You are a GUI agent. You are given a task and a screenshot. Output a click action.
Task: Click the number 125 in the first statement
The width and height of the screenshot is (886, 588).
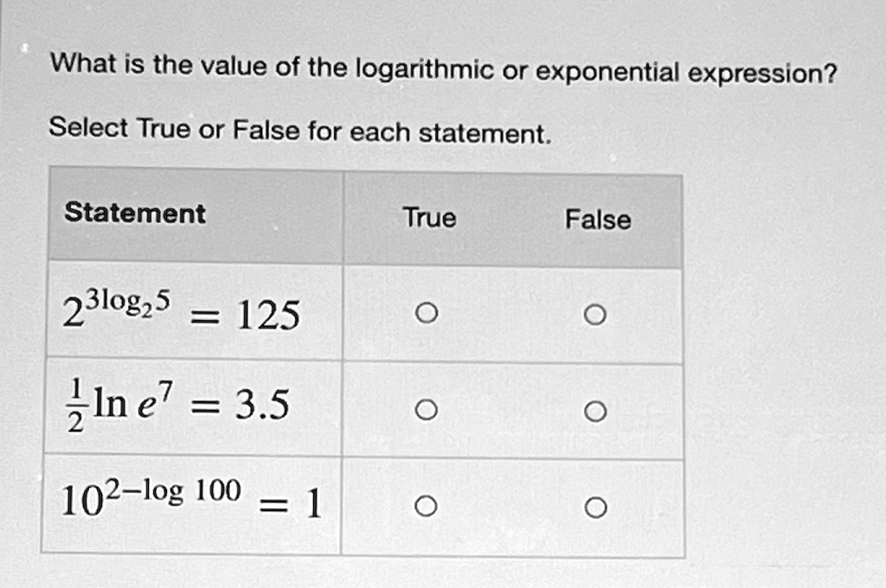(x=268, y=316)
